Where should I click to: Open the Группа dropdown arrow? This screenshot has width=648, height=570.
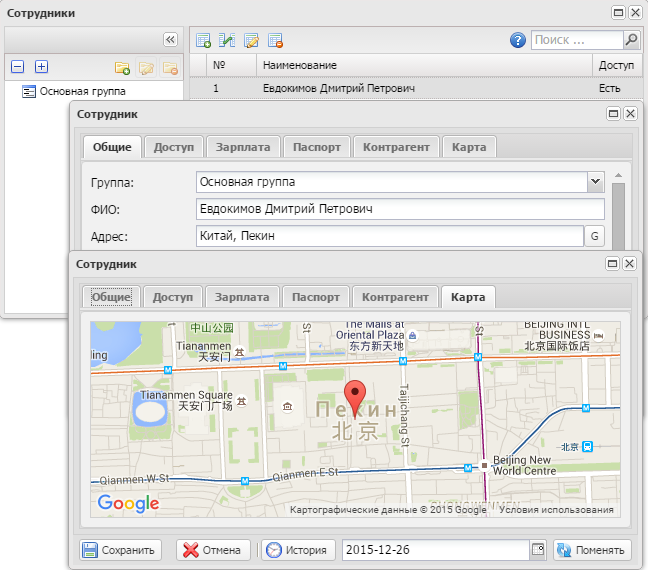coord(596,182)
